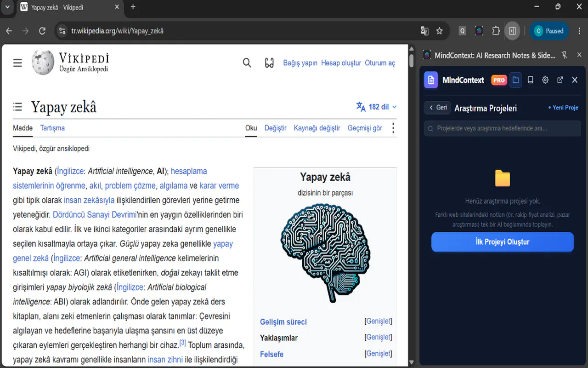Pin the MindContext side panel
588x368 pixels.
coord(565,55)
